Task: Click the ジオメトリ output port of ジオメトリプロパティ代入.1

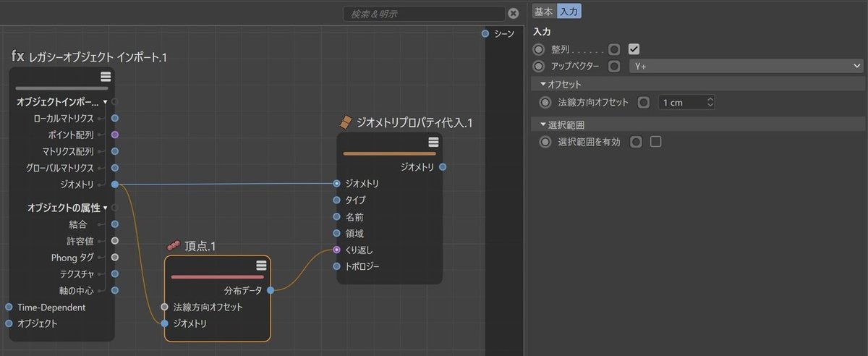Action: point(443,167)
